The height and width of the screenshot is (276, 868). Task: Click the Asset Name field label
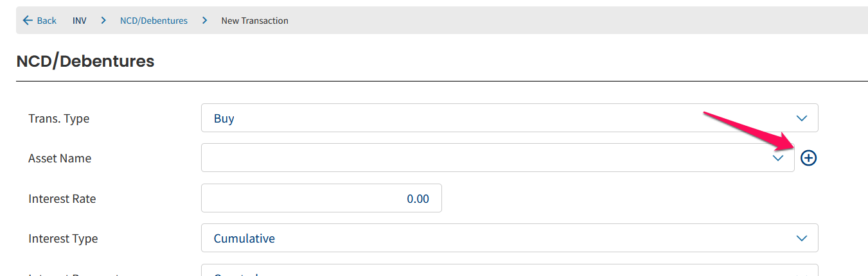pyautogui.click(x=60, y=159)
